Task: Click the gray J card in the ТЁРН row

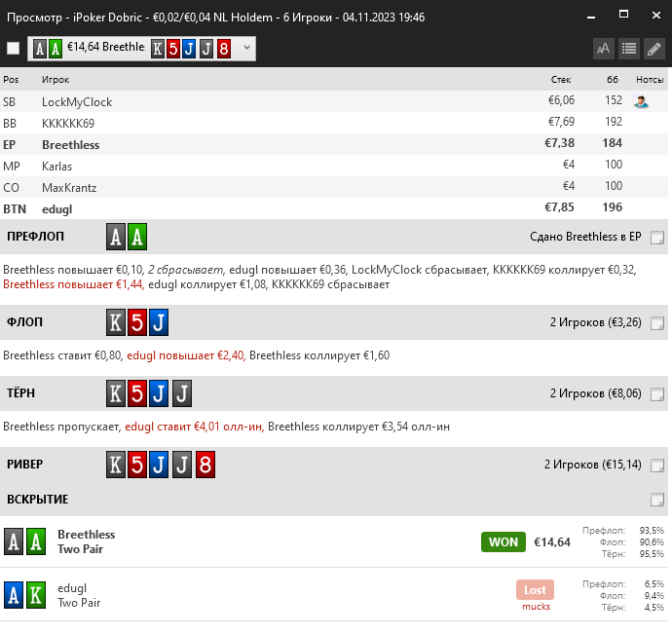Action: click(x=182, y=393)
